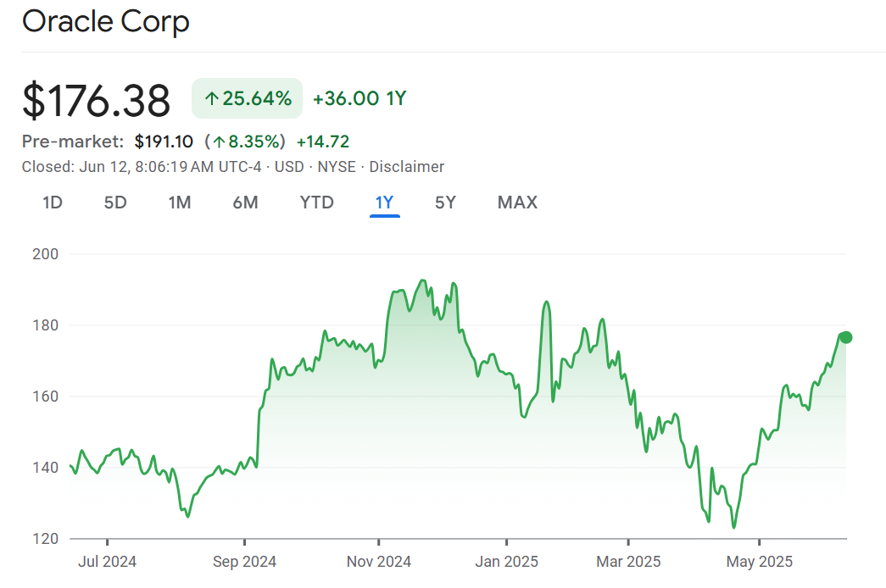
Task: Select the active 1Y tab
Action: coord(384,202)
